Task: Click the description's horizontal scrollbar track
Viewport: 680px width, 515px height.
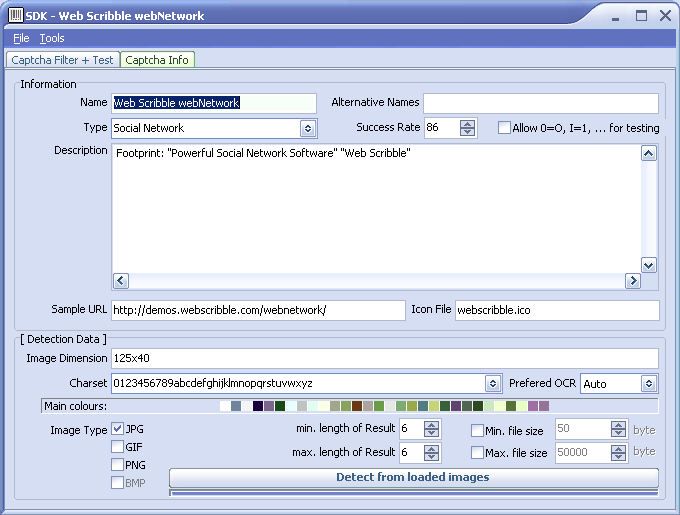Action: [x=376, y=280]
